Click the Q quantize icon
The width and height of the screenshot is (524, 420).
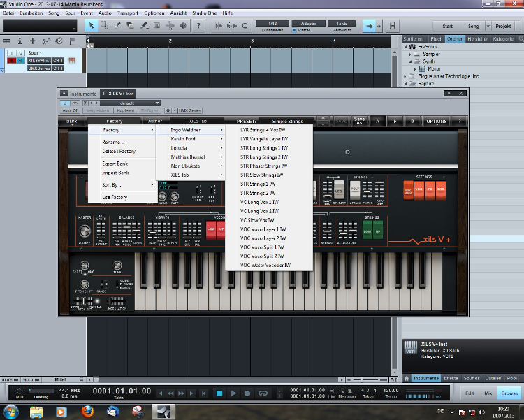tap(245, 26)
